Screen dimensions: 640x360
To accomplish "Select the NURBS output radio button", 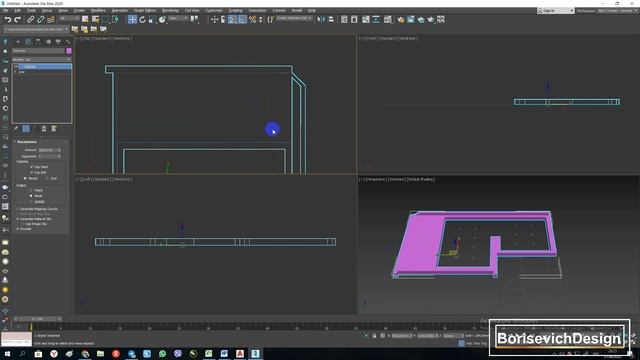I will [x=31, y=202].
